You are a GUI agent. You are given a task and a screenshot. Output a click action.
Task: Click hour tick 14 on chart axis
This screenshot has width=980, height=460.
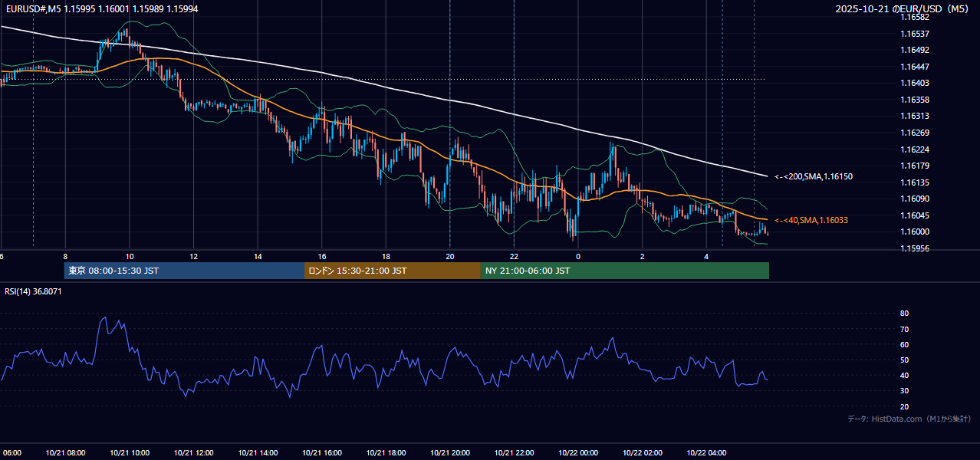(258, 256)
